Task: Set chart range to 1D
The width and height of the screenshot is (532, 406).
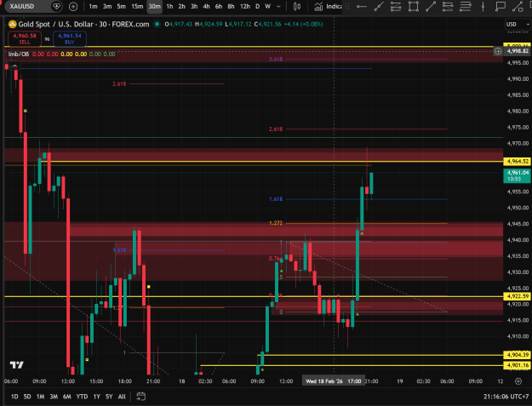Action: [14, 396]
